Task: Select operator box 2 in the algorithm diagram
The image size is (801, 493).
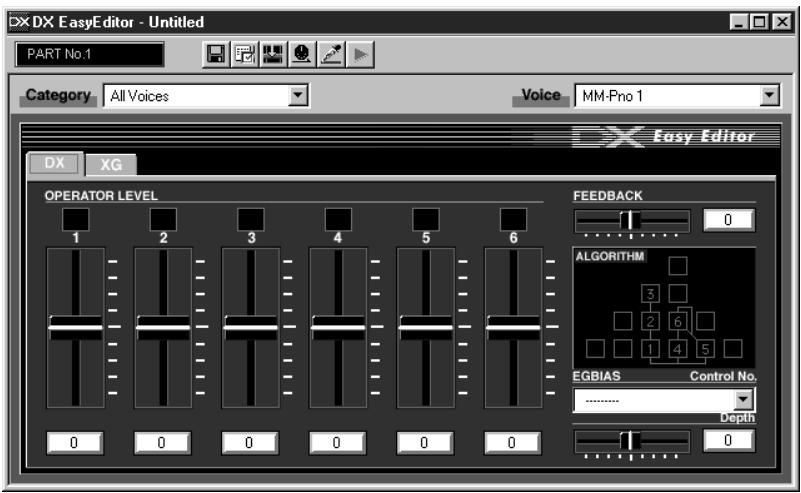Action: pos(650,321)
